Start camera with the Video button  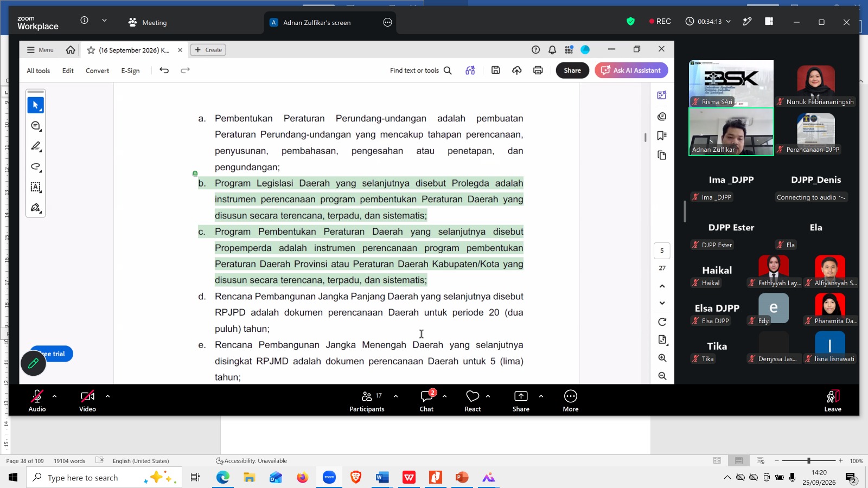click(x=87, y=401)
